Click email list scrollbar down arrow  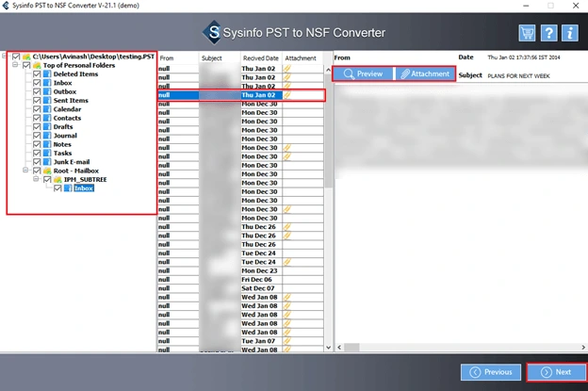click(329, 348)
